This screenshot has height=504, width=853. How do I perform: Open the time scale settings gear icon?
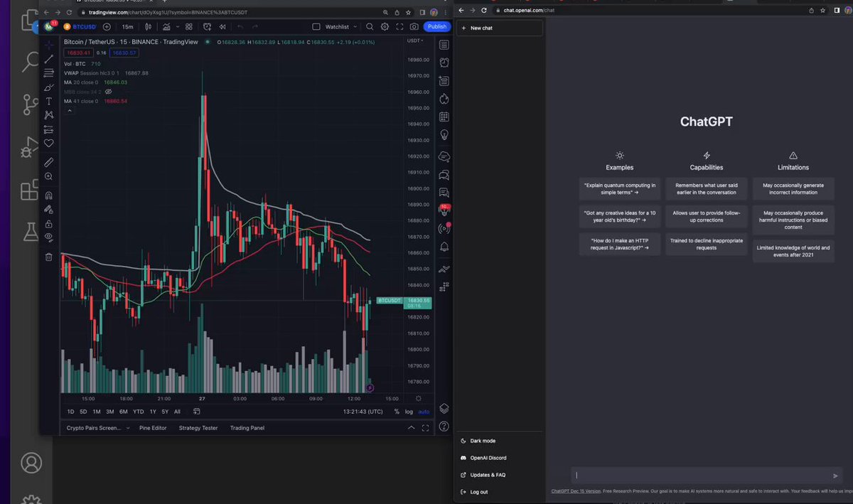pyautogui.click(x=418, y=398)
